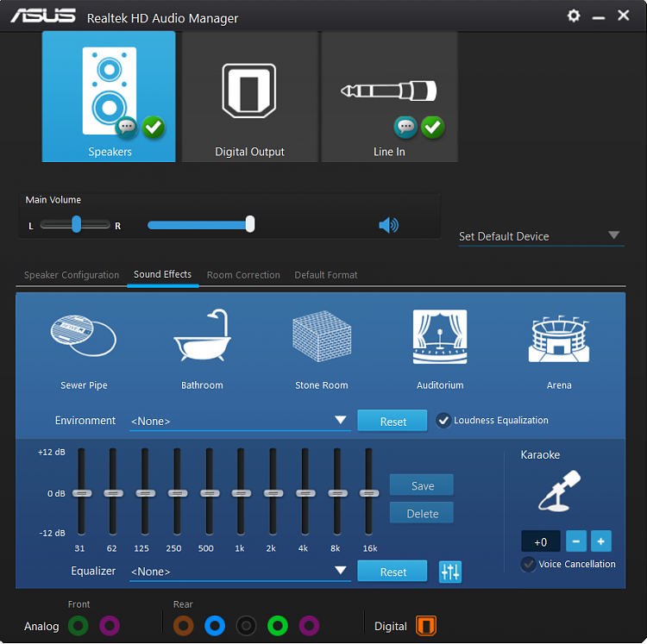Click front panel pink analog jack

(x=110, y=626)
